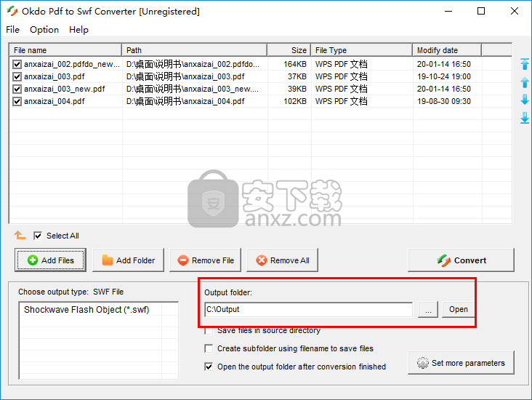532x400 pixels.
Task: Enable Save files in source directory
Action: [x=209, y=330]
